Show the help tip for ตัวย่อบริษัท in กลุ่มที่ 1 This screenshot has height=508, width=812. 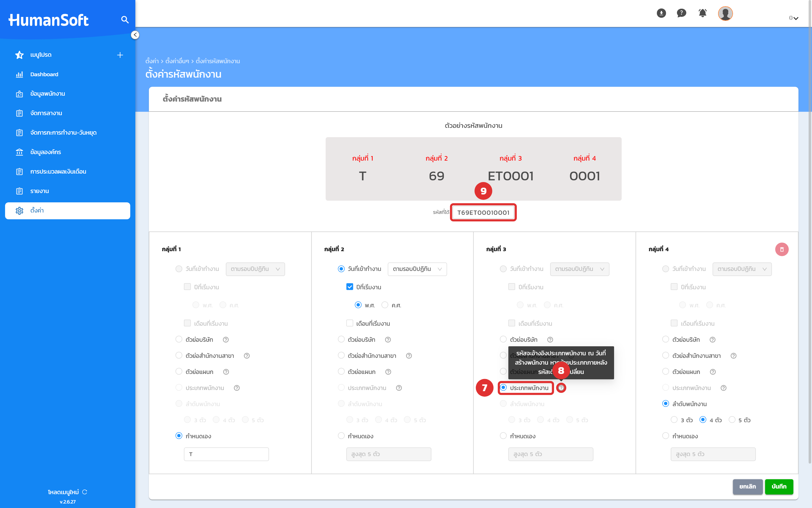226,340
